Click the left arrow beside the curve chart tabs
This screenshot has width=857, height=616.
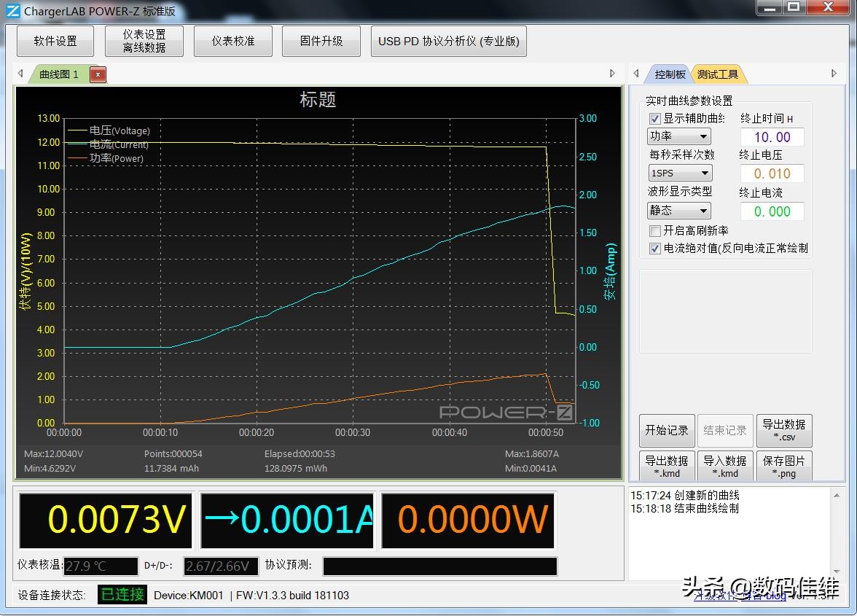[x=20, y=74]
